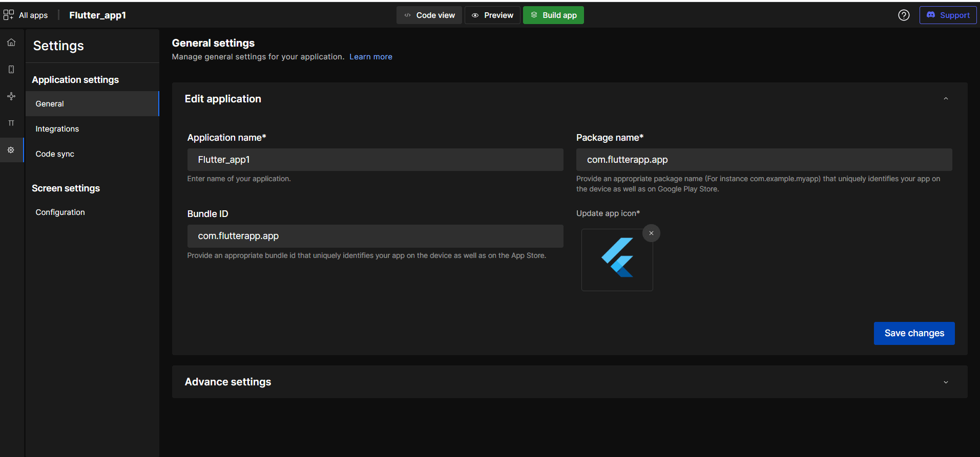The height and width of the screenshot is (457, 980).
Task: Follow the Learn more link
Action: point(370,57)
